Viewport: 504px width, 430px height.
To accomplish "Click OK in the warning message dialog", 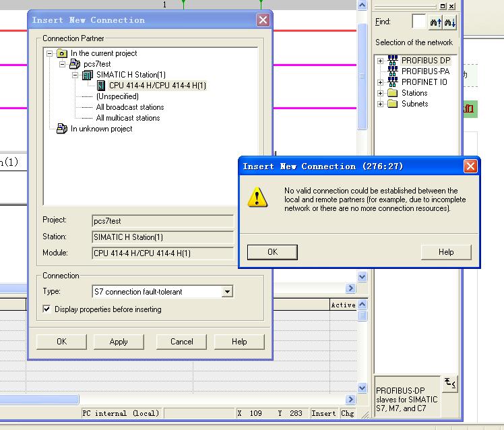I will click(x=272, y=252).
